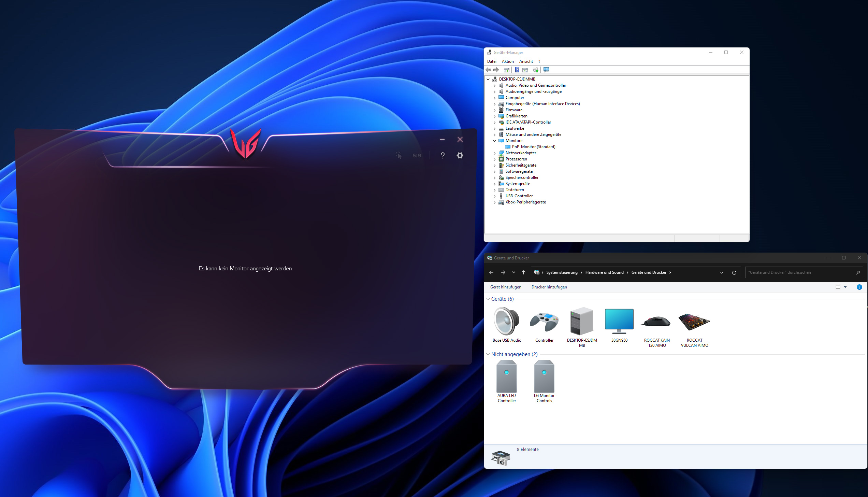Select Eingabegeräte (Human Interface Devices)
Viewport: 868px width, 497px height.
542,104
